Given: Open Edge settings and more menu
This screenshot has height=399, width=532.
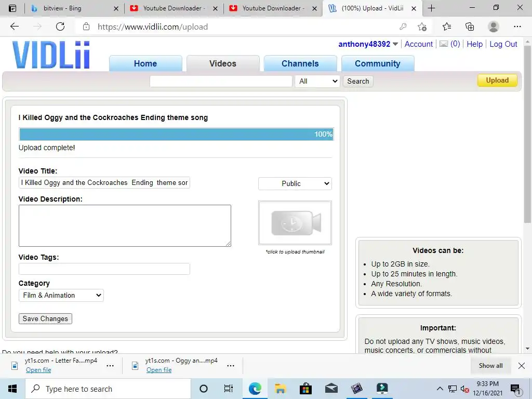Looking at the screenshot, I should (x=517, y=26).
